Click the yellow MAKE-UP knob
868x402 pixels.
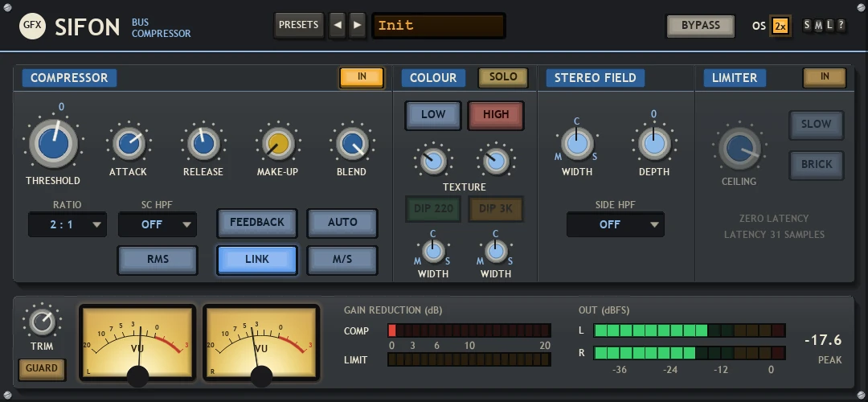click(278, 143)
